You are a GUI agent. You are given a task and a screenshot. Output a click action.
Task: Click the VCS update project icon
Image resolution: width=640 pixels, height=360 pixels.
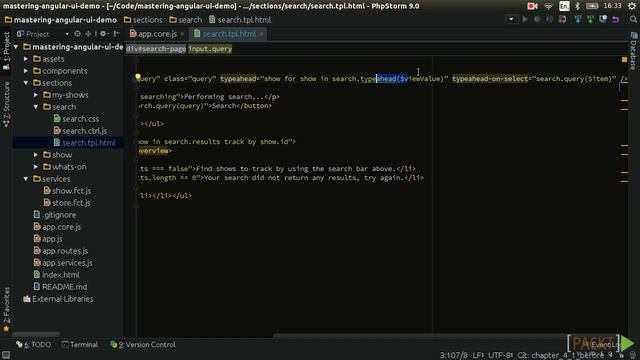[578, 19]
